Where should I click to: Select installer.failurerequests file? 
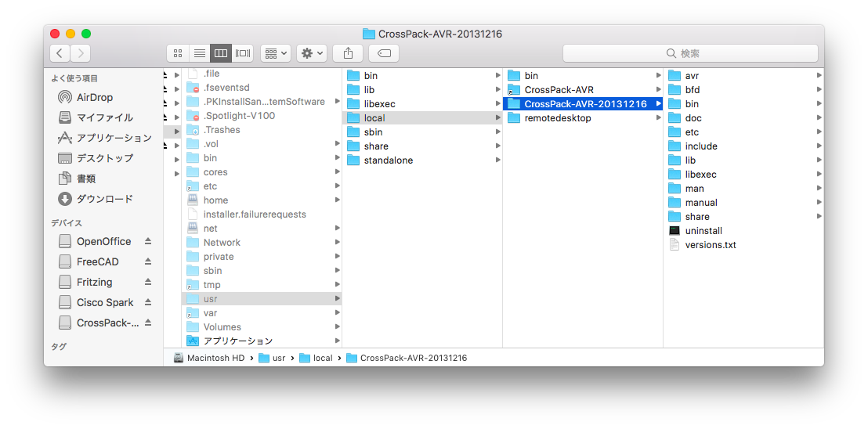[x=262, y=214]
